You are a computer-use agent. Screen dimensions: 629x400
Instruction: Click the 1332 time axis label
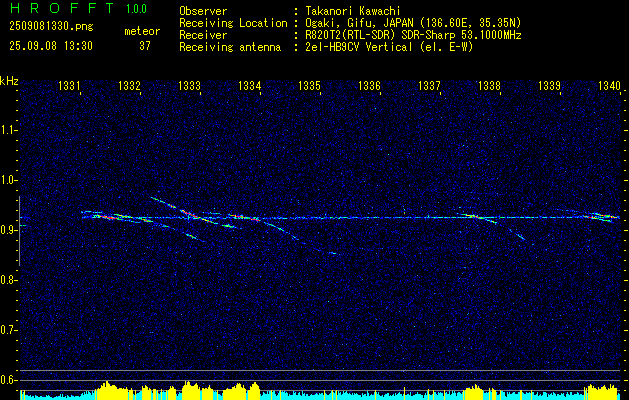[x=129, y=85]
